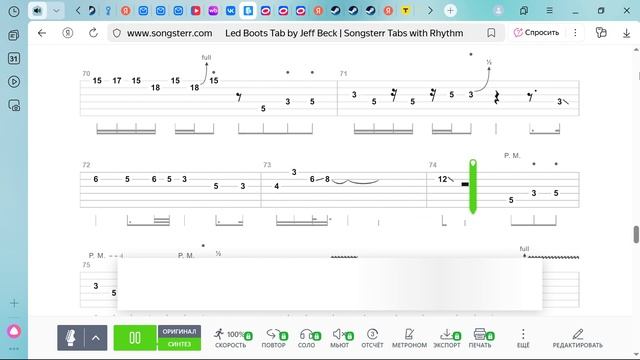Click the www.songsterr.com address field
This screenshot has width=640, height=360.
click(x=169, y=33)
